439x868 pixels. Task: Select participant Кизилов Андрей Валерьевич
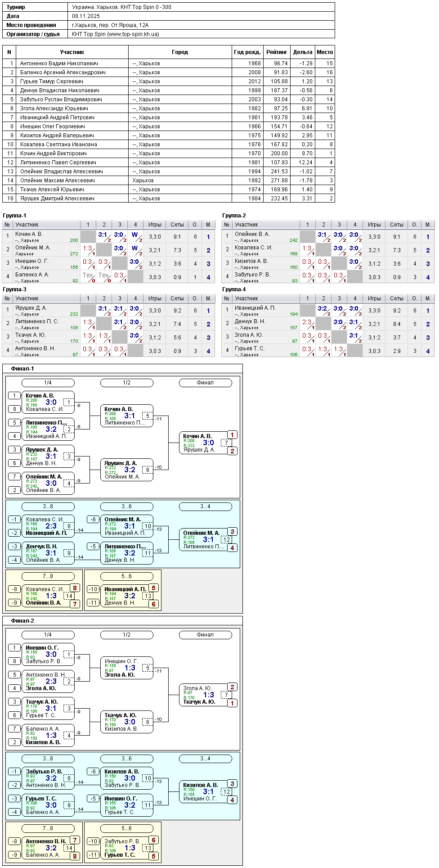point(57,136)
